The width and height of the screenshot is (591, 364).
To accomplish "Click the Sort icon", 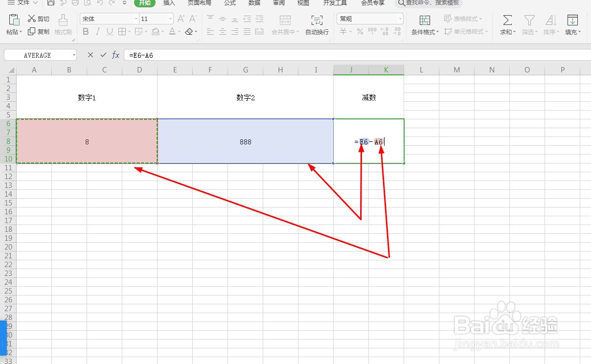I will coord(551,20).
